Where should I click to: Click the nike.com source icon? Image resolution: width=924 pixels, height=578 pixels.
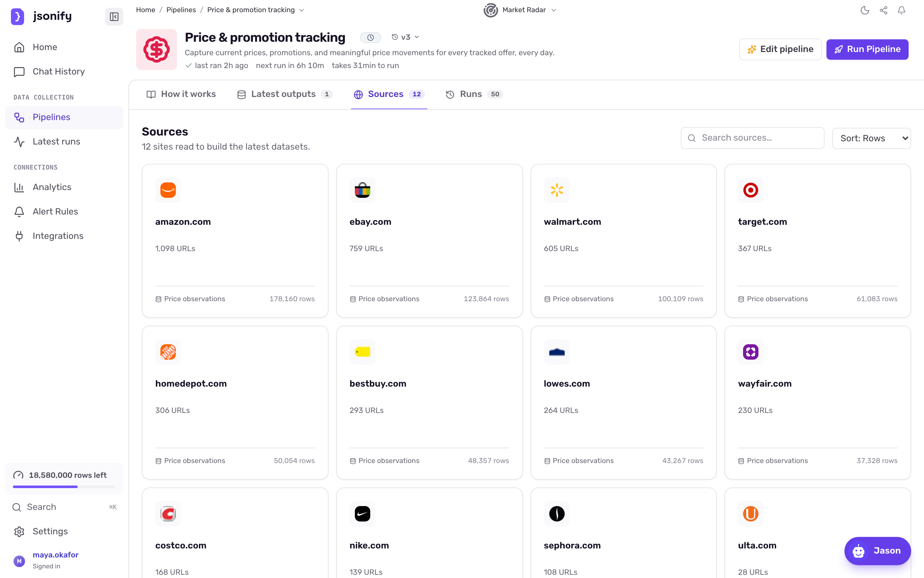click(x=362, y=513)
